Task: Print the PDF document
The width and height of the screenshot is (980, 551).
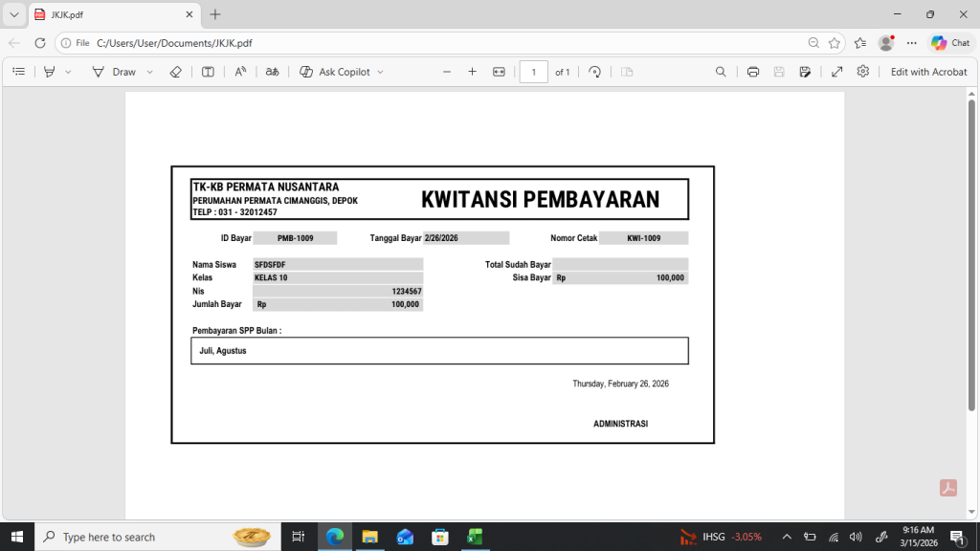Action: click(x=753, y=72)
